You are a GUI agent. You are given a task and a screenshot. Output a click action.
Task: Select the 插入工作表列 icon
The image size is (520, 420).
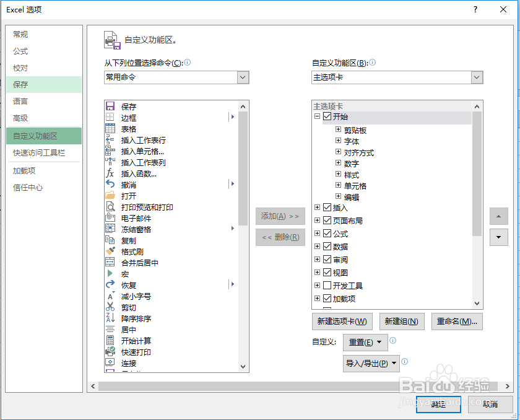click(x=110, y=162)
